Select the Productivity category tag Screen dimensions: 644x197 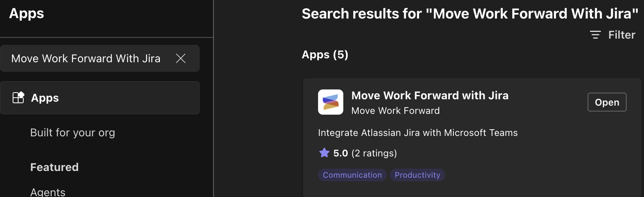pos(417,175)
